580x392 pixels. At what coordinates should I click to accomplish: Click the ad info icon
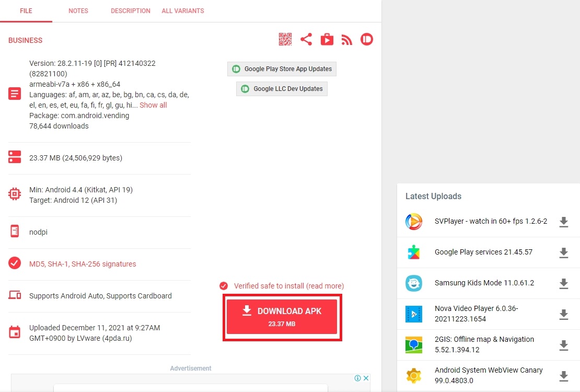(x=358, y=378)
